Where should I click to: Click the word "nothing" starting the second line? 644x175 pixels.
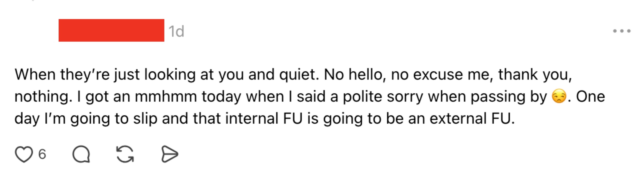click(41, 97)
